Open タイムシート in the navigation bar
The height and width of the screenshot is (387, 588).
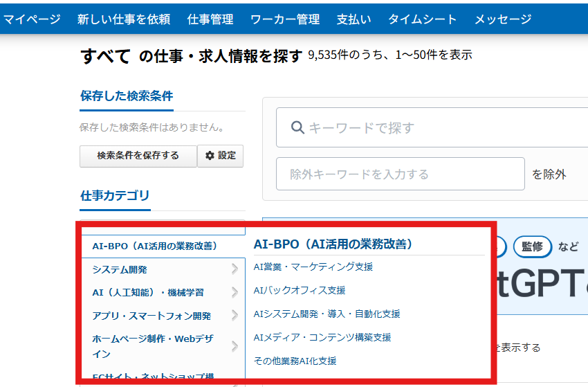(x=422, y=19)
